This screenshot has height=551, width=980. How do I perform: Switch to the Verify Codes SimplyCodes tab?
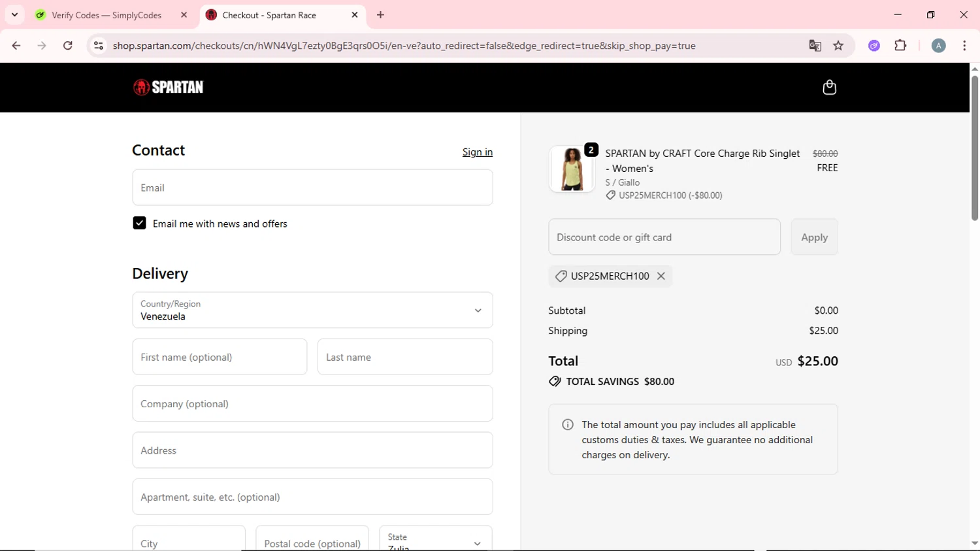tap(106, 15)
